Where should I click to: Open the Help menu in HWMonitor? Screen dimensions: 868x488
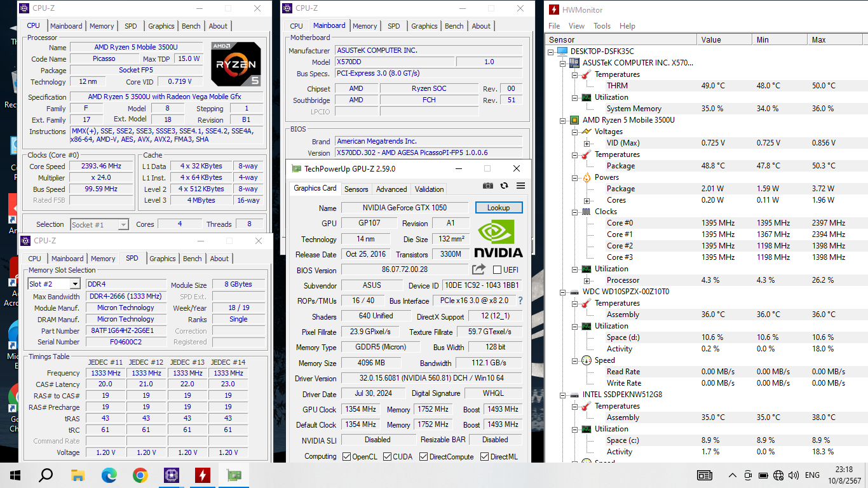(x=627, y=26)
